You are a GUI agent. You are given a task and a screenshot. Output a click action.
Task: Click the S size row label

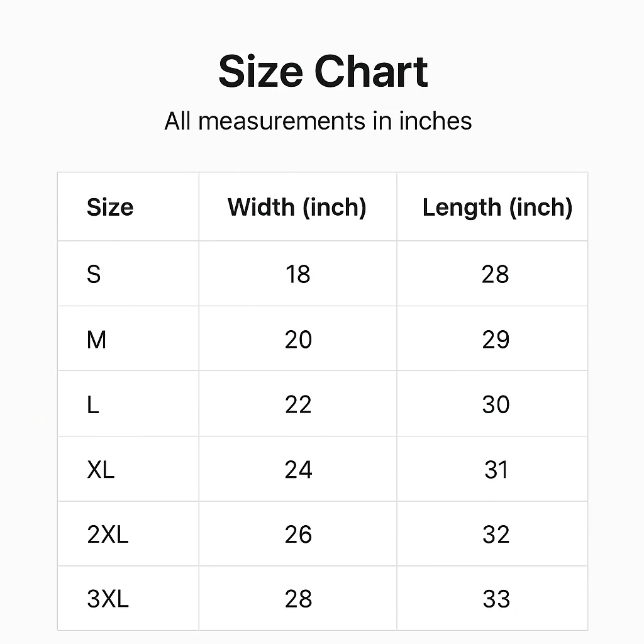pos(94,274)
